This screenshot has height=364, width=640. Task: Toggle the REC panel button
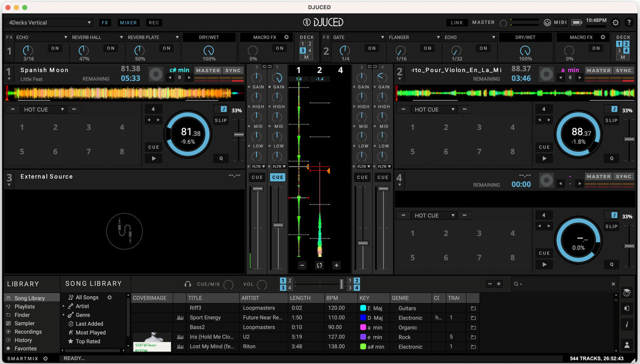click(x=154, y=22)
